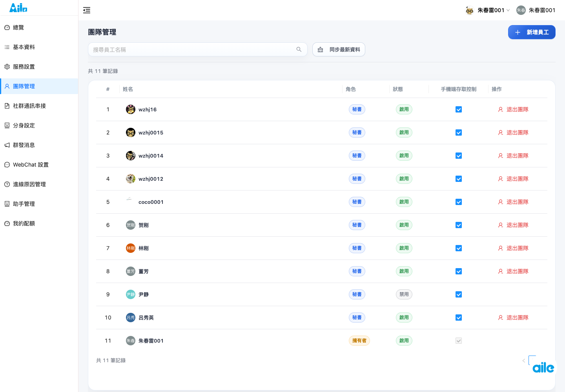Click the round 朱春 avatar top right
Image resolution: width=565 pixels, height=392 pixels.
pyautogui.click(x=521, y=10)
